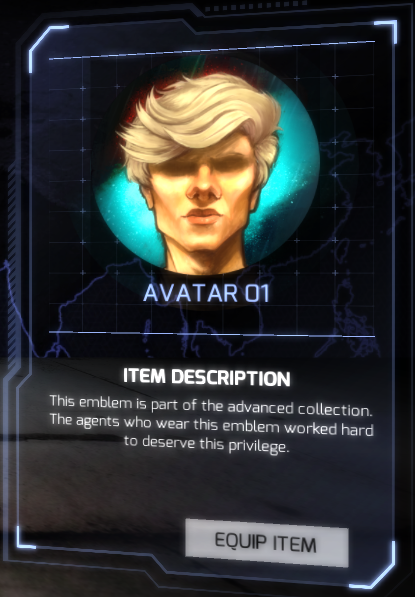The height and width of the screenshot is (597, 415).
Task: Click the 'worked hard' description line
Action: (x=212, y=425)
